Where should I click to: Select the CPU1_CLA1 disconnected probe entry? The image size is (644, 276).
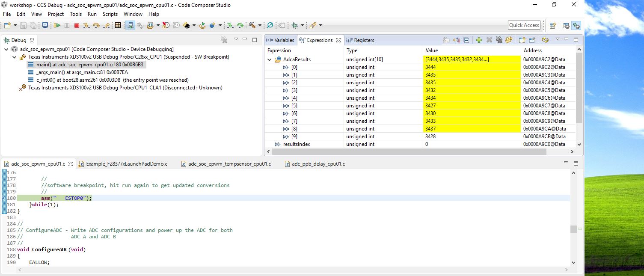[x=121, y=88]
